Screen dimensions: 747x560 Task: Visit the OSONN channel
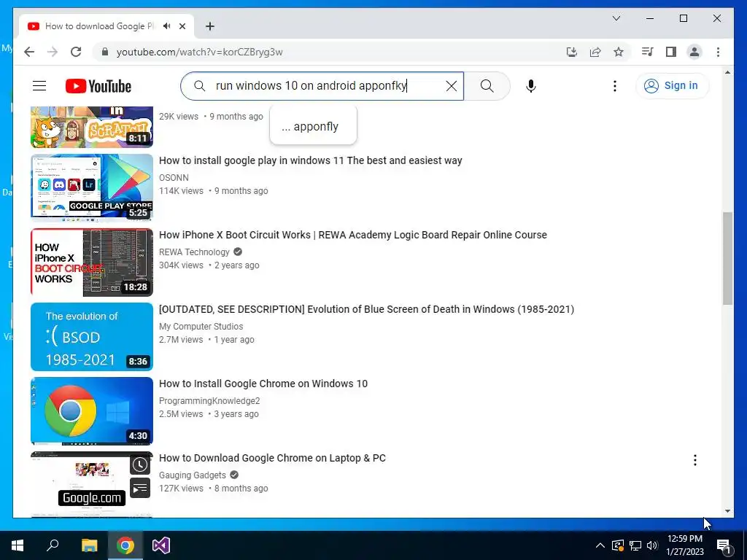[174, 178]
